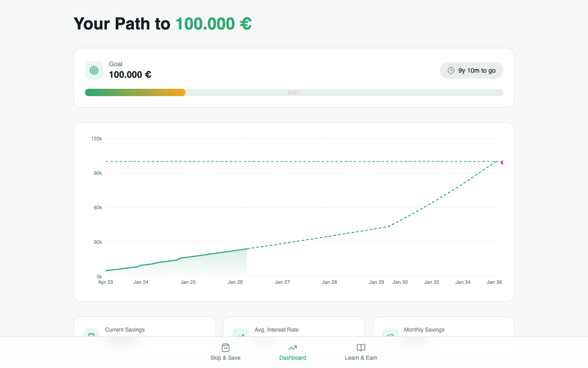
Task: Click the clock icon in time badge
Action: click(451, 70)
